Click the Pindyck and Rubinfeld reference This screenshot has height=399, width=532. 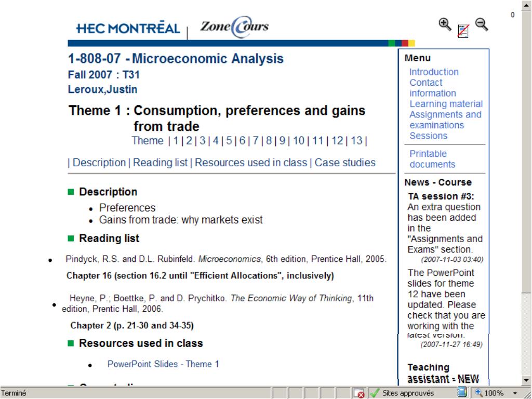[x=226, y=259]
